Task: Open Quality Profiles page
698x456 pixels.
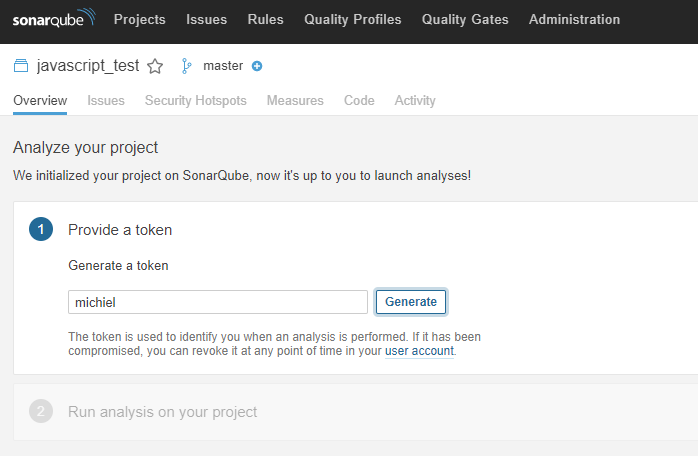Action: click(x=353, y=20)
